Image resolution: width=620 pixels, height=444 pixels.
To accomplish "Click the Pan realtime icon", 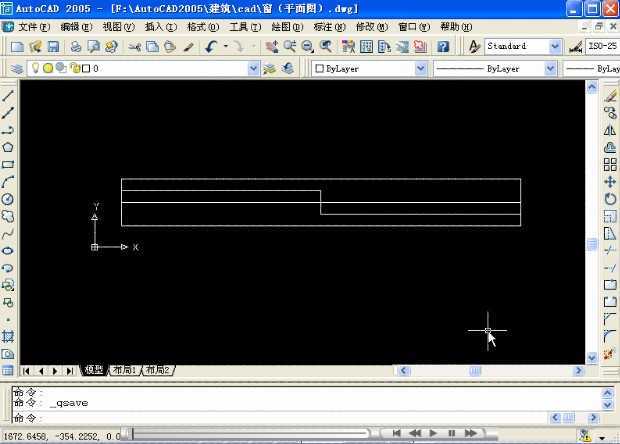I will 272,47.
